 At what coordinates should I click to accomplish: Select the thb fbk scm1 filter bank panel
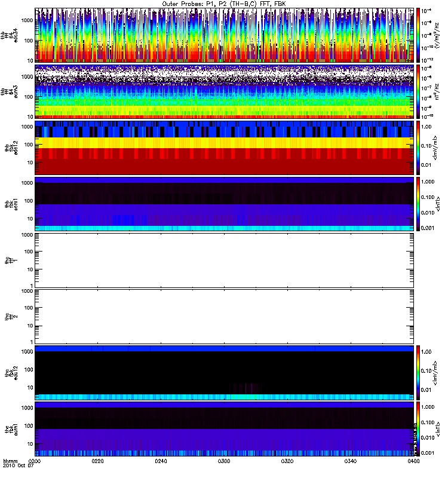[x=225, y=204]
